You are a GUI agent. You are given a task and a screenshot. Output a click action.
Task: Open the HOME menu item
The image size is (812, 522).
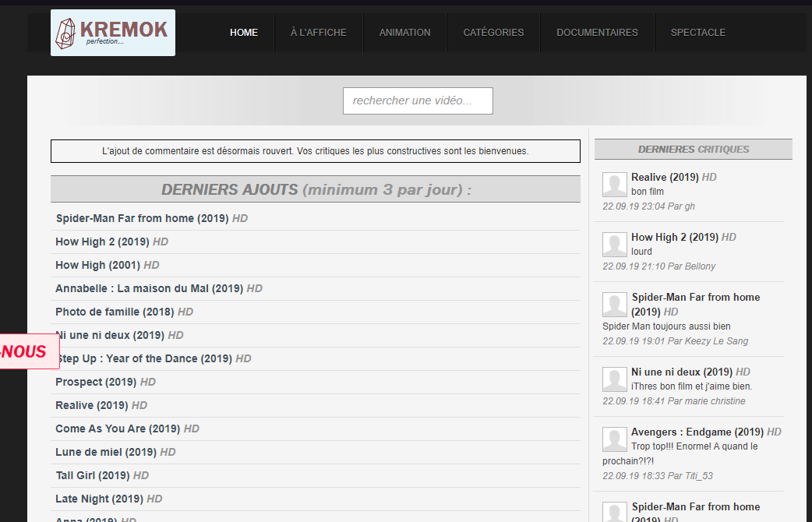point(244,33)
